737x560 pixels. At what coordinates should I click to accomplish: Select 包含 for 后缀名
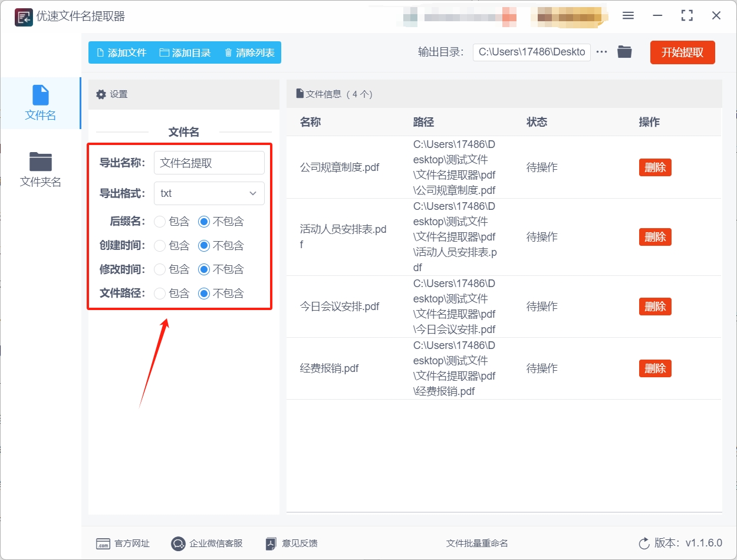[160, 222]
